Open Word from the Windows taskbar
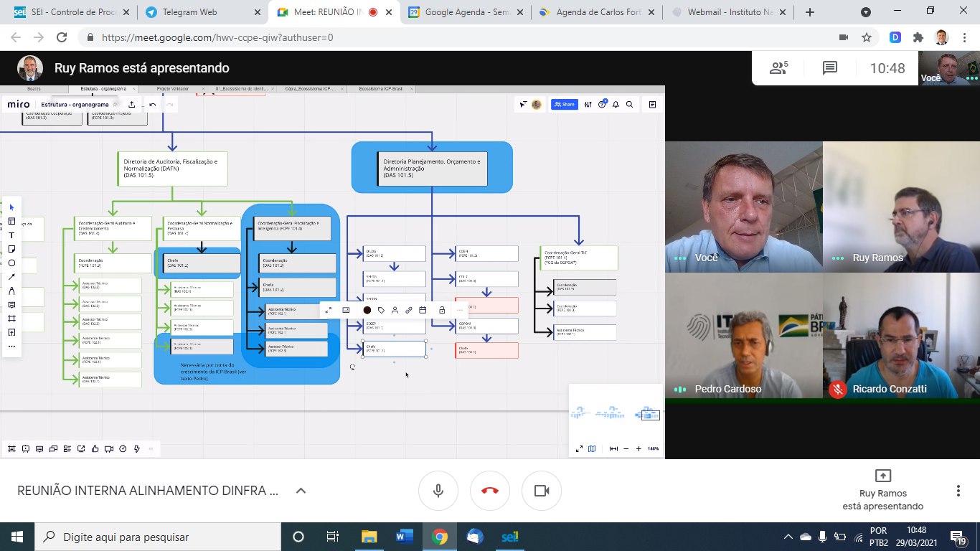This screenshot has width=980, height=551. click(x=405, y=537)
